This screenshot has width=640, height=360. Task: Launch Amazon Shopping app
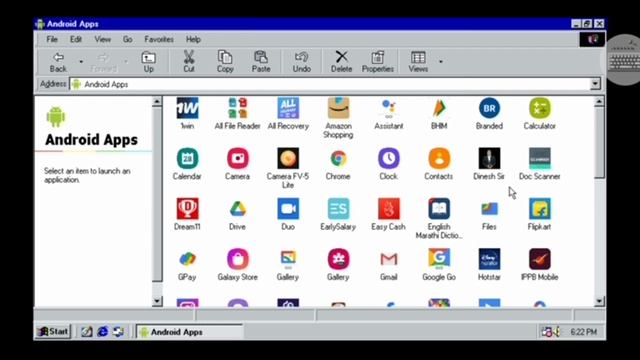tap(338, 109)
